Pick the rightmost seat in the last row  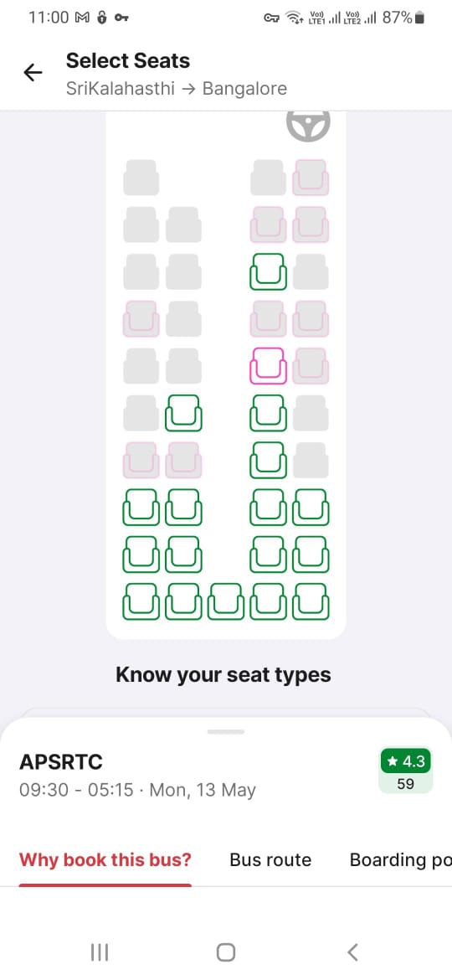tap(311, 601)
